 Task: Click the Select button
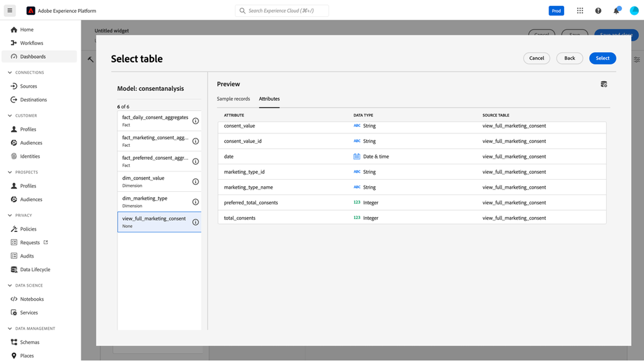pos(602,58)
